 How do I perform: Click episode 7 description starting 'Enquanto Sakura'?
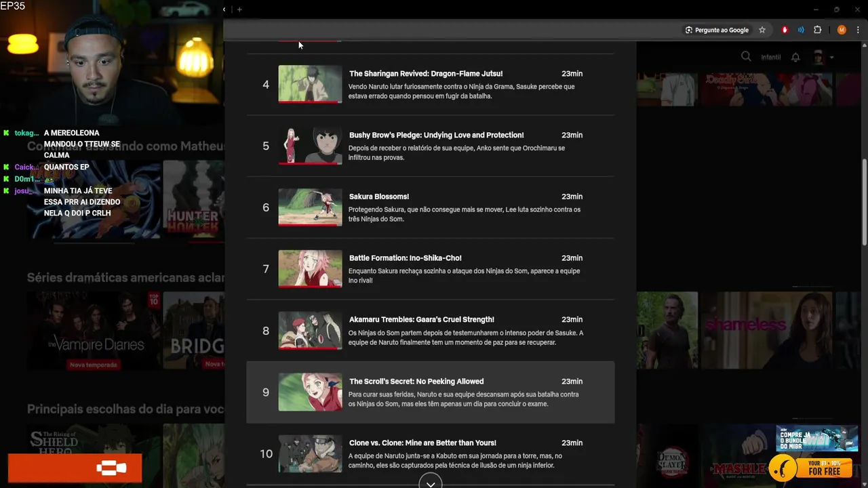pos(464,276)
